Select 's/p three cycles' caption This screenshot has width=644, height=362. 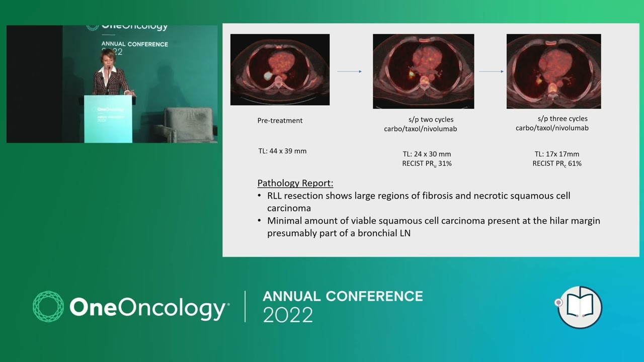click(562, 119)
